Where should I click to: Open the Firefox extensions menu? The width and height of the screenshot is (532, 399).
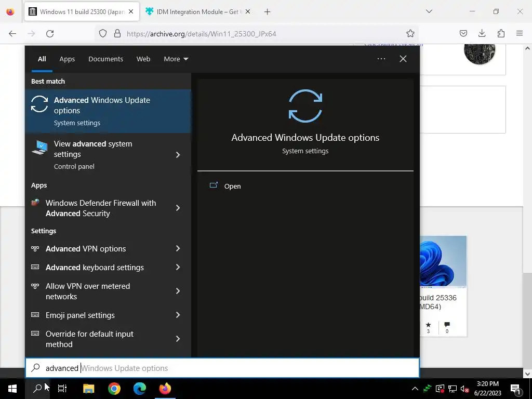click(501, 33)
